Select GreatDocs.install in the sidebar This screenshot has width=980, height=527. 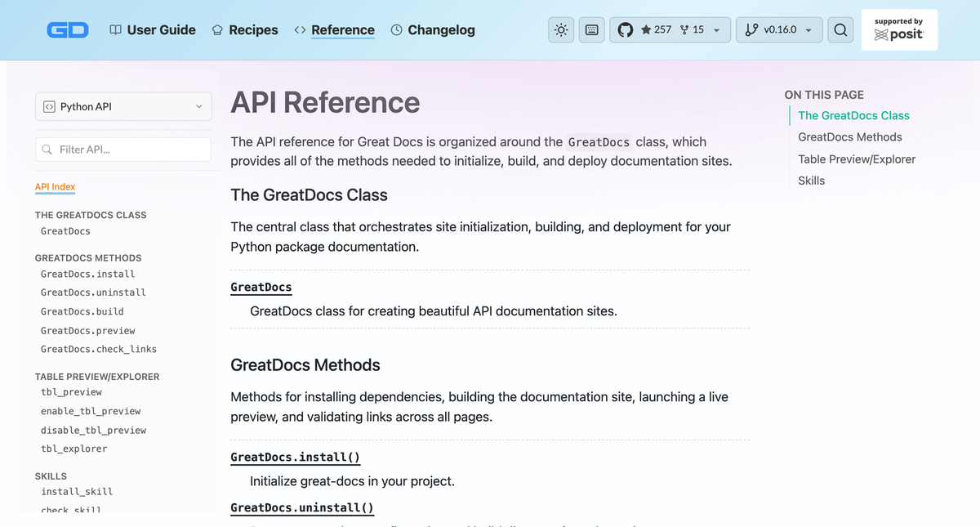[87, 275]
